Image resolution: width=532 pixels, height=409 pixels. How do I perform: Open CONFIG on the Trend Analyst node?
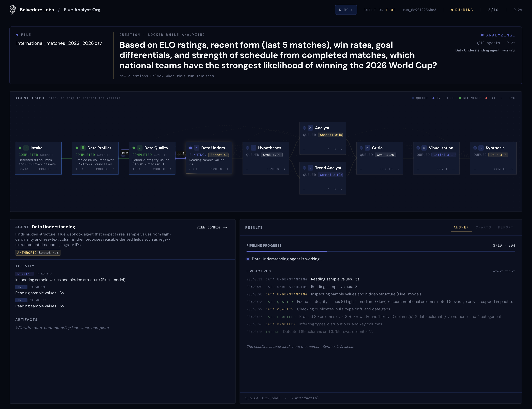tap(333, 189)
